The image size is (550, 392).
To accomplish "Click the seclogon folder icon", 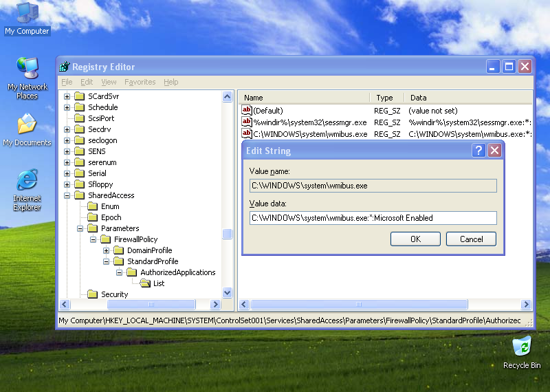I will point(80,140).
